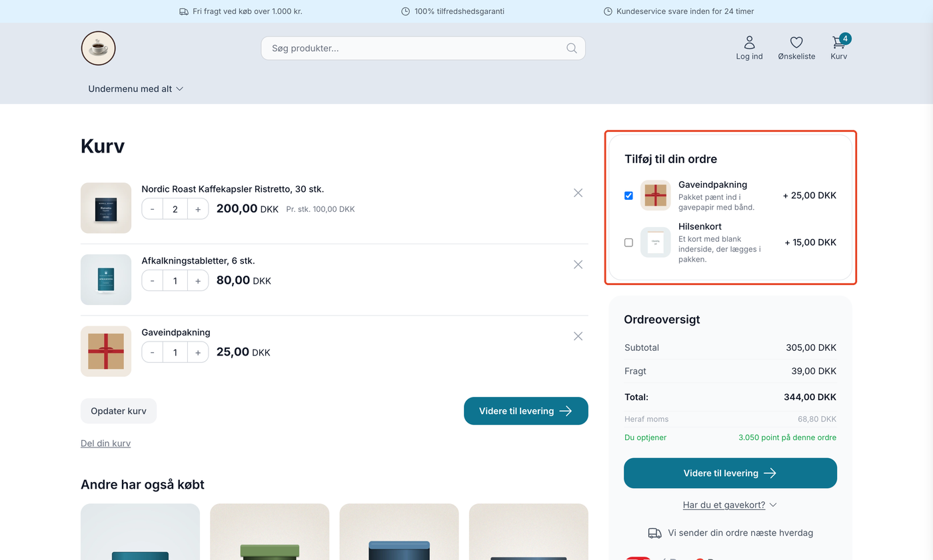The image size is (933, 560).
Task: Decrease quantity of Nordic Roast Kaffekapsler
Action: point(153,209)
